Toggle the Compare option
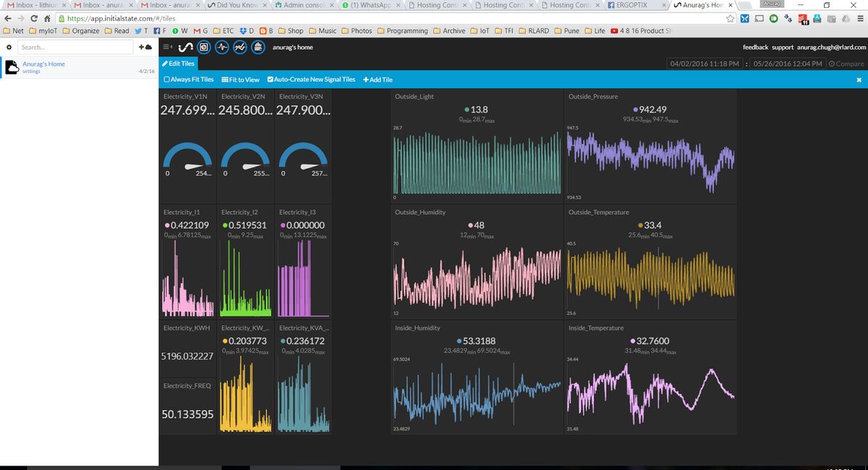Screen dimensions: 868x470 coord(846,64)
